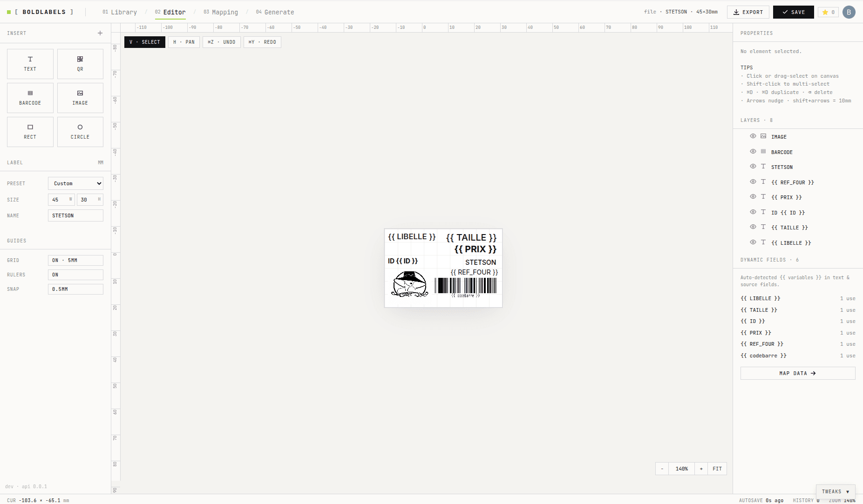Zoom in with the plus control
Screen dimensions: 863x504
[701, 469]
